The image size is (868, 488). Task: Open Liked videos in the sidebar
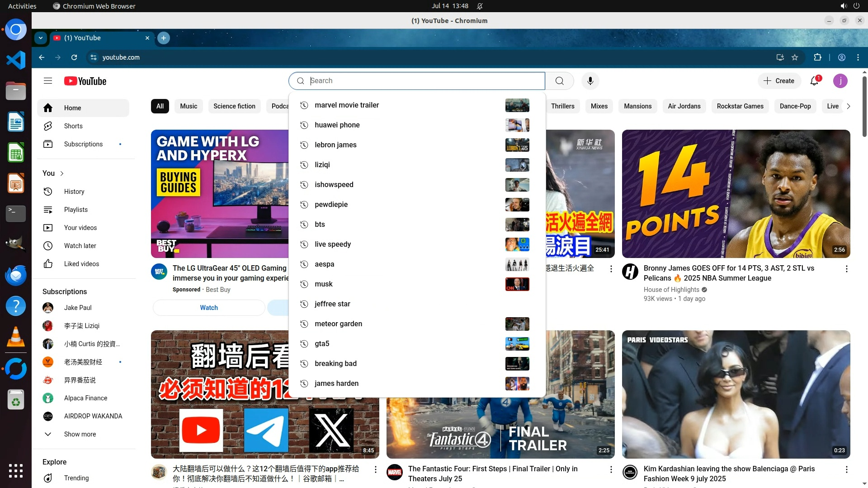(x=81, y=264)
